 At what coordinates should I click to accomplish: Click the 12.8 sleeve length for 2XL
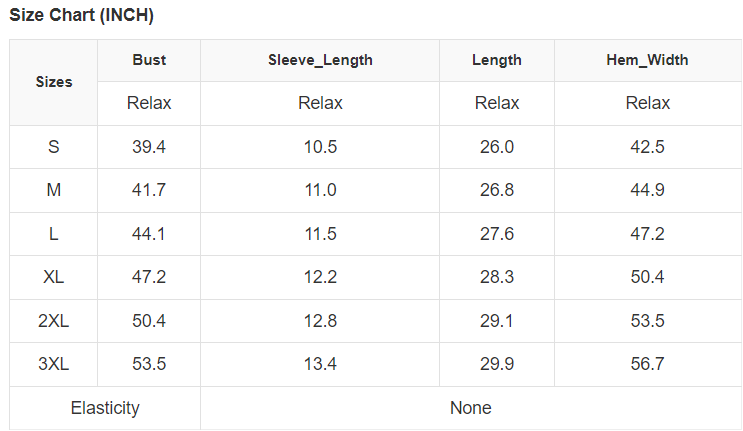(x=320, y=321)
